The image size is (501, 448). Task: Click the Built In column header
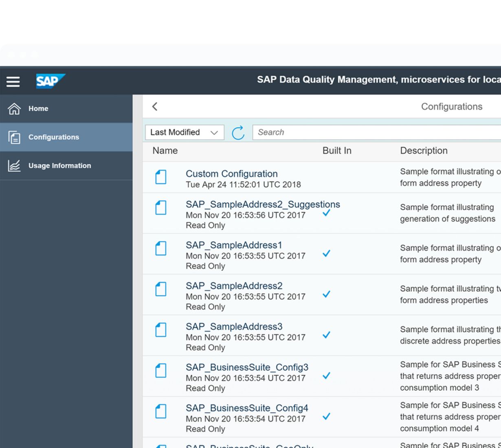337,151
